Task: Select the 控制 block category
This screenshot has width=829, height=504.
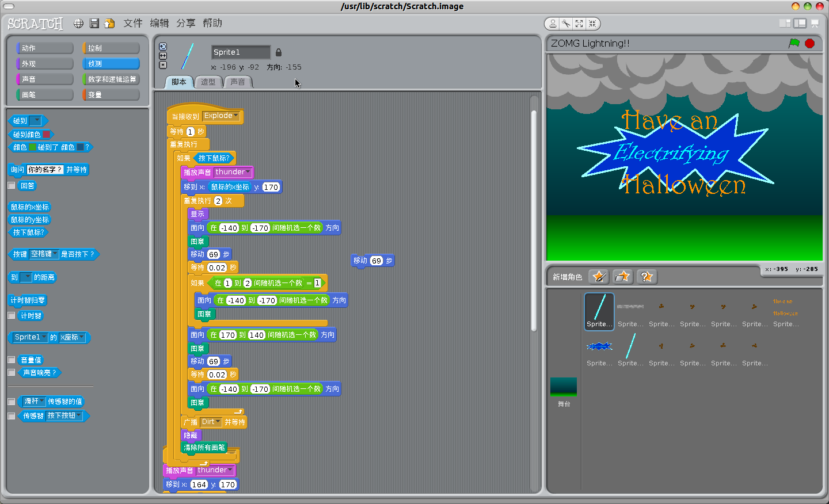Action: point(111,48)
